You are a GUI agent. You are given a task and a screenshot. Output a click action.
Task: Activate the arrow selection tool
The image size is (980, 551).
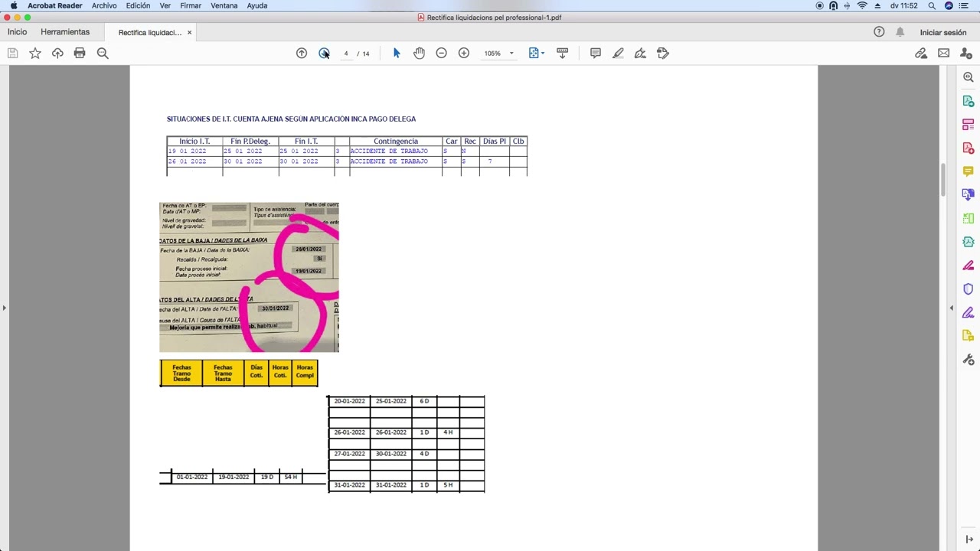pyautogui.click(x=397, y=53)
